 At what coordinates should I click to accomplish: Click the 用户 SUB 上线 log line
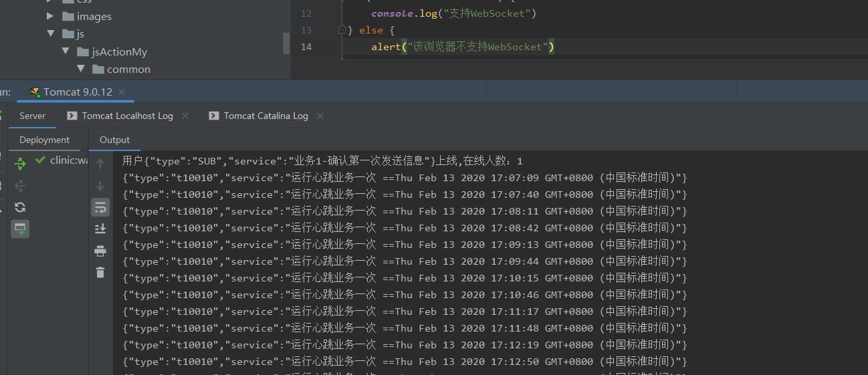point(322,161)
